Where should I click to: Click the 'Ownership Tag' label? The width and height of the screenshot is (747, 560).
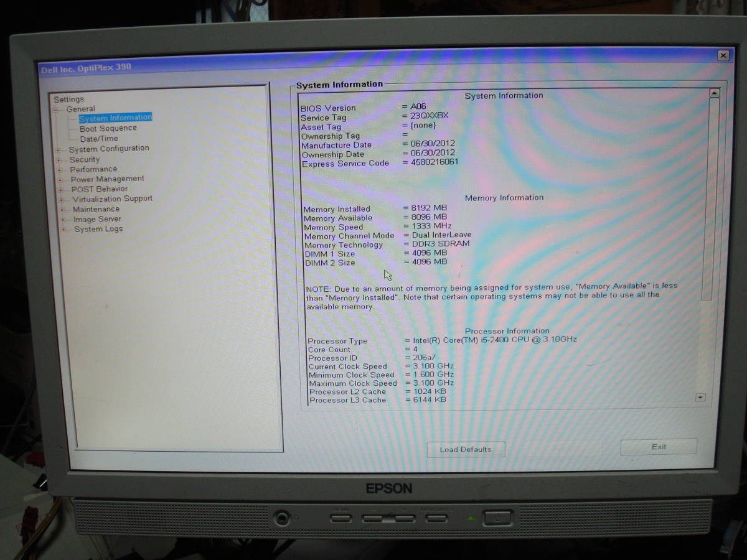pyautogui.click(x=331, y=136)
